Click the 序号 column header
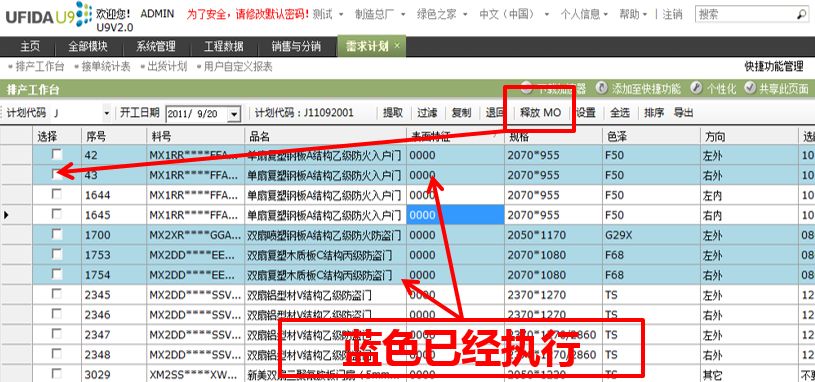 click(x=114, y=136)
